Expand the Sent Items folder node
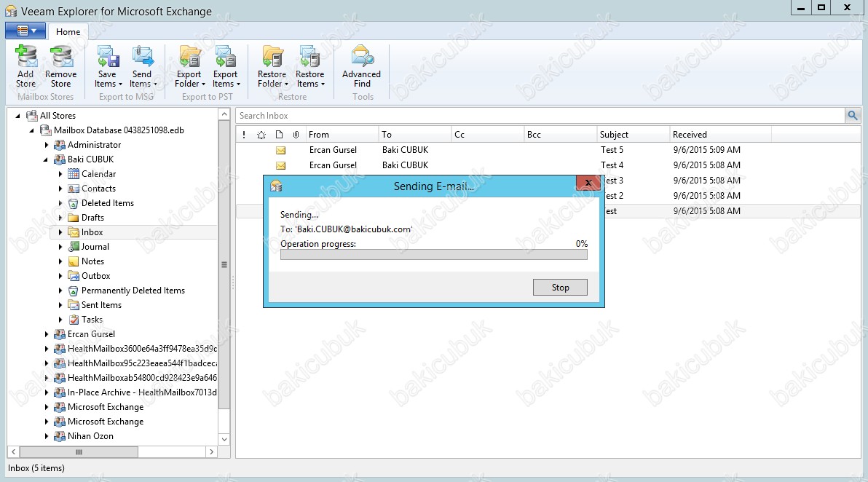Image resolution: width=868 pixels, height=482 pixels. click(x=60, y=305)
